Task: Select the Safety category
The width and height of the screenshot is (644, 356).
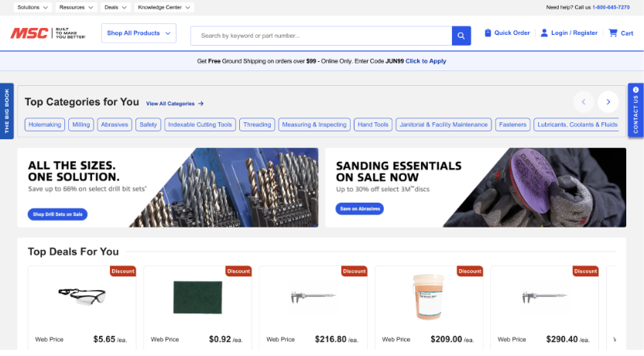Action: pyautogui.click(x=149, y=125)
